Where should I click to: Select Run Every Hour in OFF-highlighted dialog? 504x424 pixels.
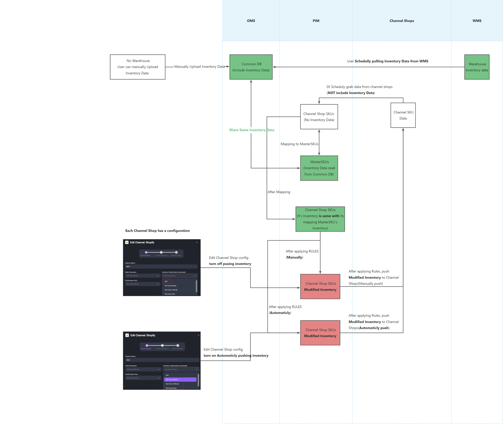(x=170, y=294)
